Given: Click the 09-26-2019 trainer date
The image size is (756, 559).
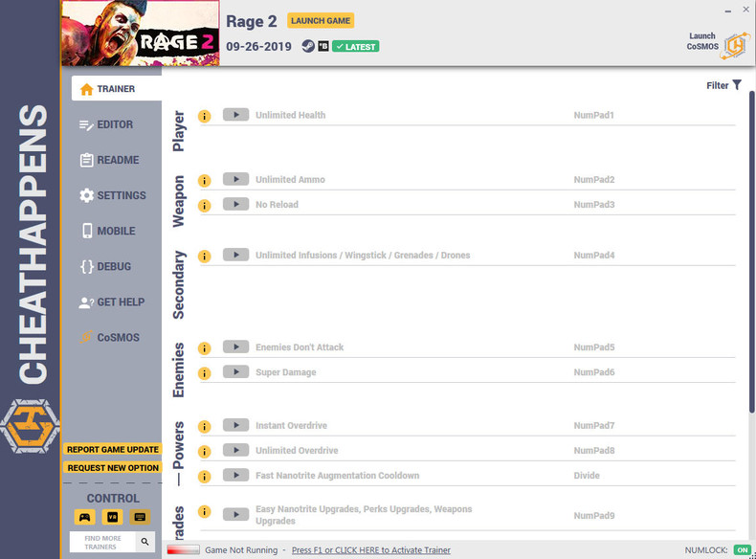Looking at the screenshot, I should [259, 47].
